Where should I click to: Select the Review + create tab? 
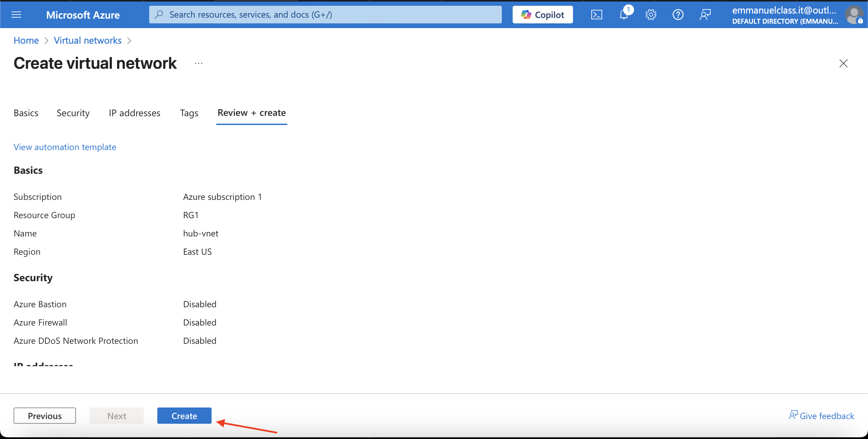pyautogui.click(x=252, y=113)
